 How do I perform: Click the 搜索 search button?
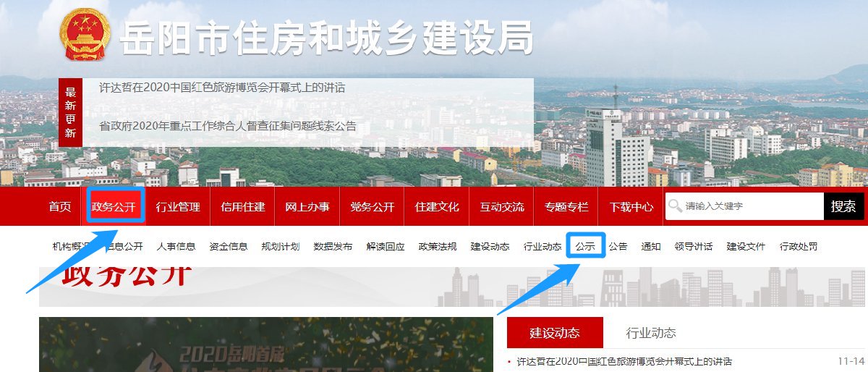(x=843, y=206)
